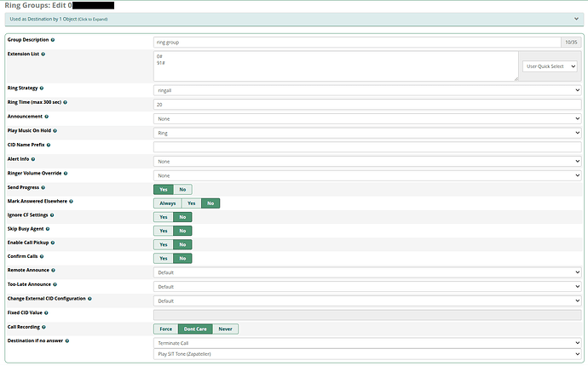This screenshot has width=588, height=366.
Task: Expand the Used as Destination by 1 Object panel
Action: pos(294,19)
